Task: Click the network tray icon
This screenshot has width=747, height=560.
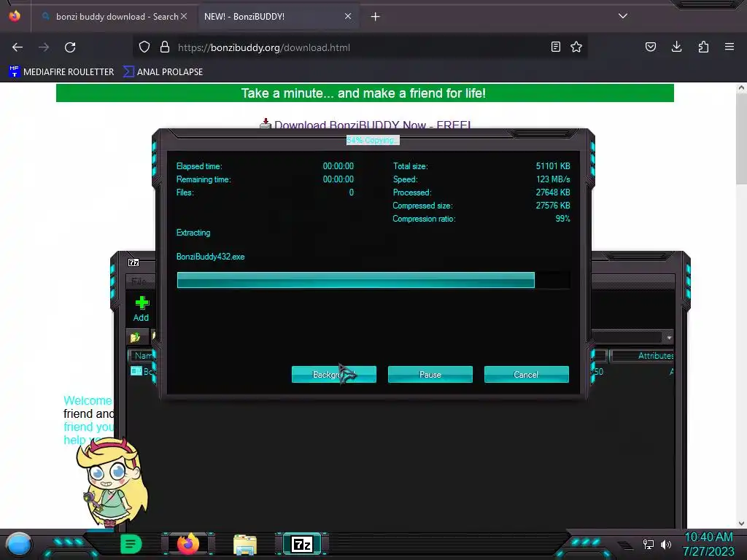Action: point(649,544)
